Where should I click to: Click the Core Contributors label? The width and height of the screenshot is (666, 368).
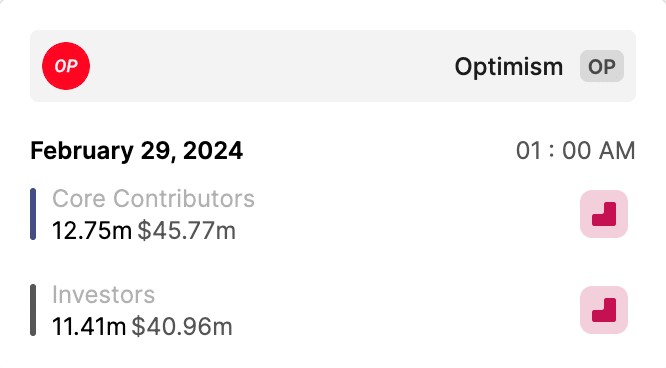click(x=153, y=198)
